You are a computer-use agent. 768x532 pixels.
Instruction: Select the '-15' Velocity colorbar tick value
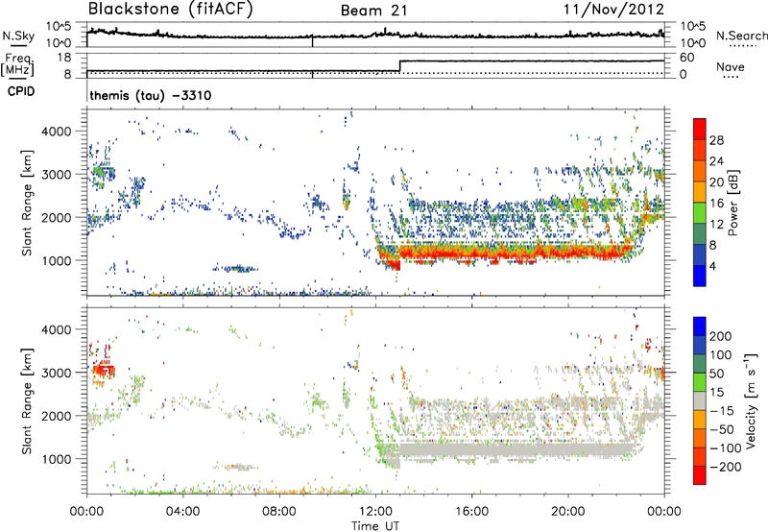tap(722, 410)
